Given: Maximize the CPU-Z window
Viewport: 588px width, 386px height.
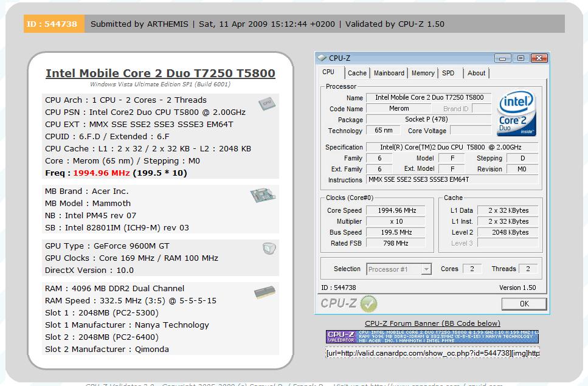Looking at the screenshot, I should (x=521, y=58).
